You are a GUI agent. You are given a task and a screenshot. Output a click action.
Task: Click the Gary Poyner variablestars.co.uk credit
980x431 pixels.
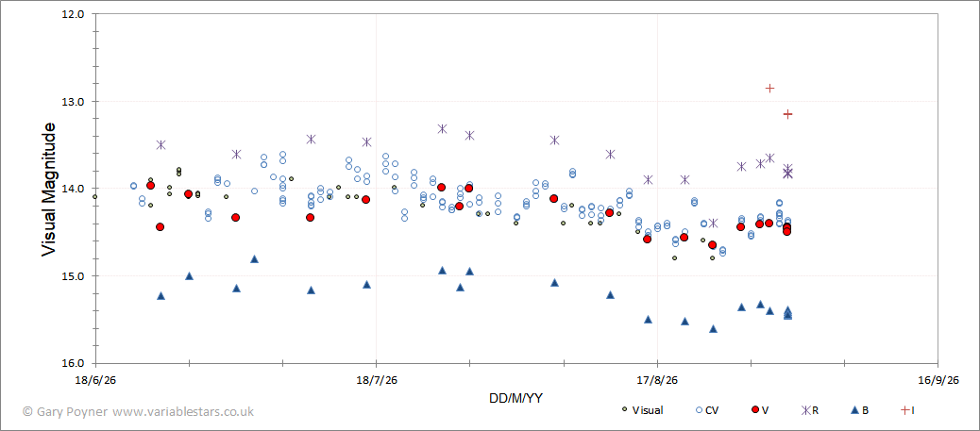[x=138, y=411]
